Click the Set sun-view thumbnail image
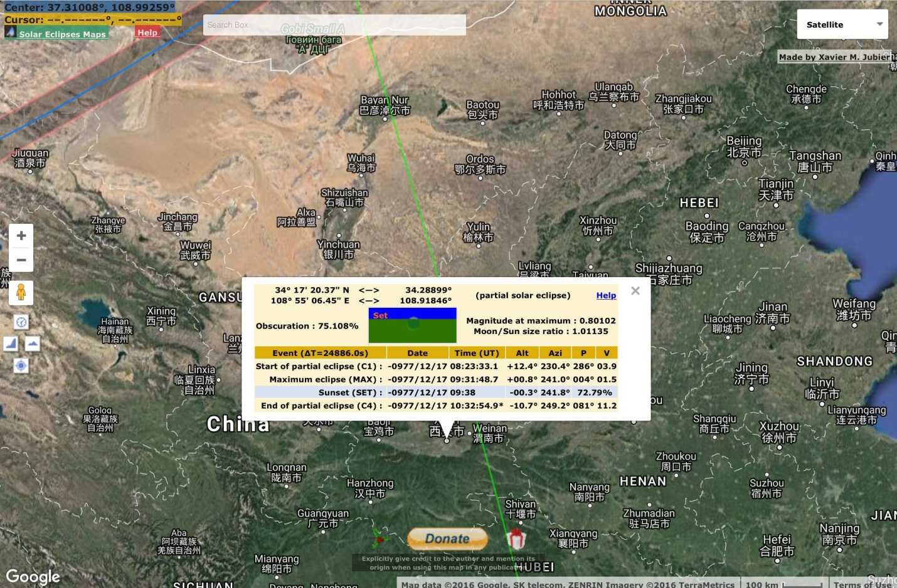This screenshot has width=897, height=588. (413, 325)
